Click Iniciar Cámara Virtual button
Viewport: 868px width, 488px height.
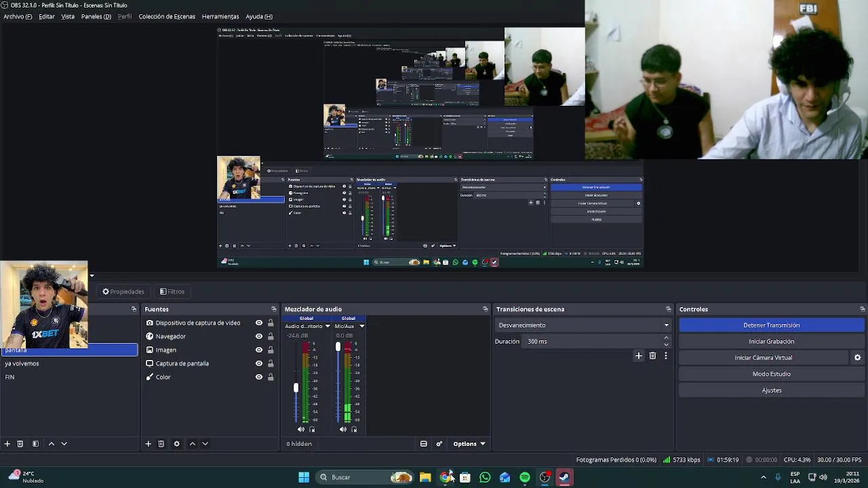coord(764,358)
